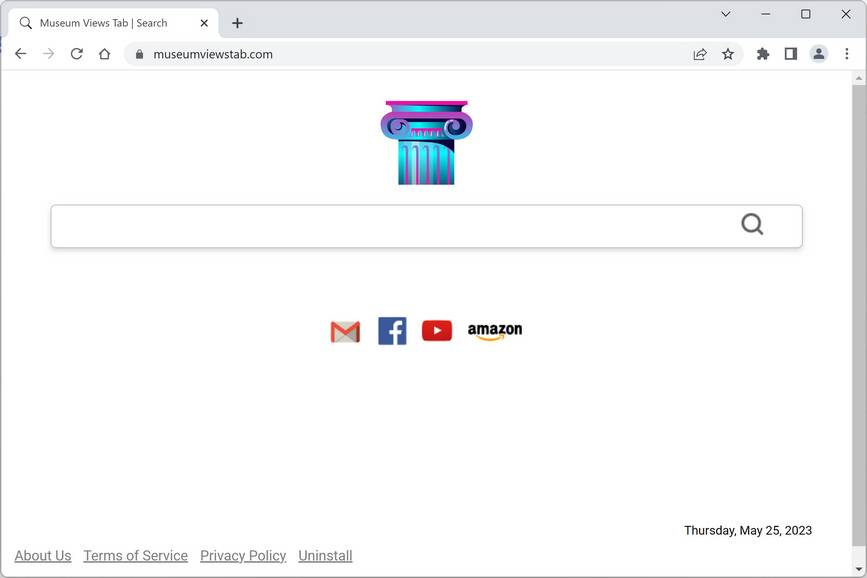Click the scrollbar up arrow
867x578 pixels.
click(859, 79)
